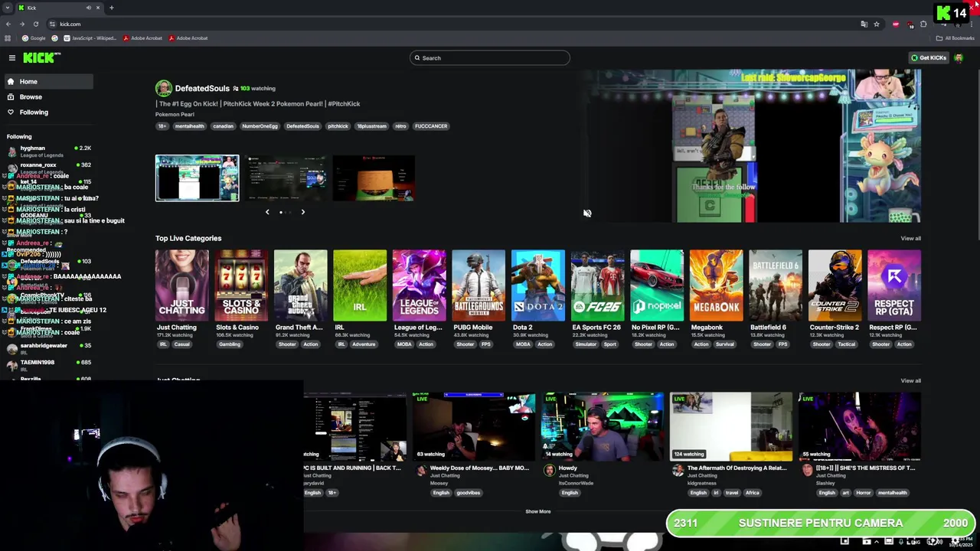Unmute the featured stream player
This screenshot has height=551, width=980.
coord(587,214)
